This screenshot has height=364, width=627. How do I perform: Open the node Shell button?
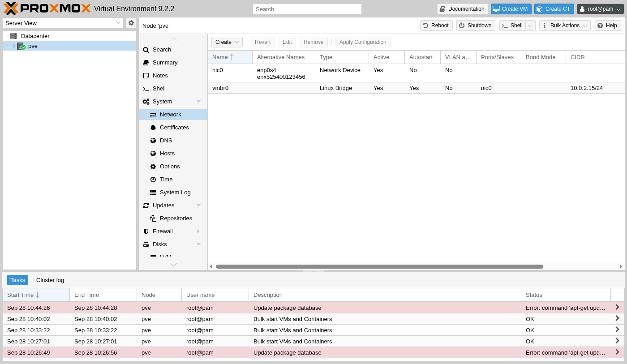512,26
